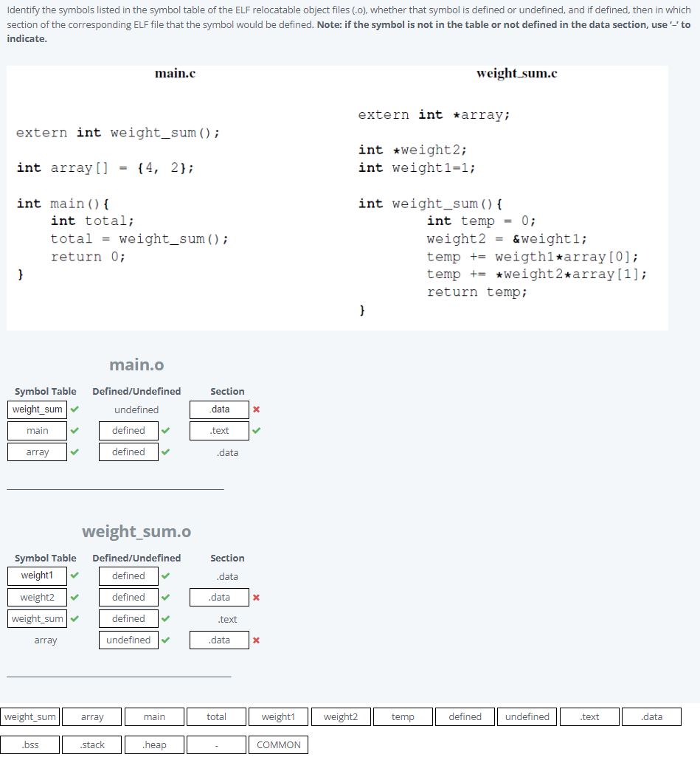
Task: Click main.o's array symbol drop box
Action: coord(37,452)
